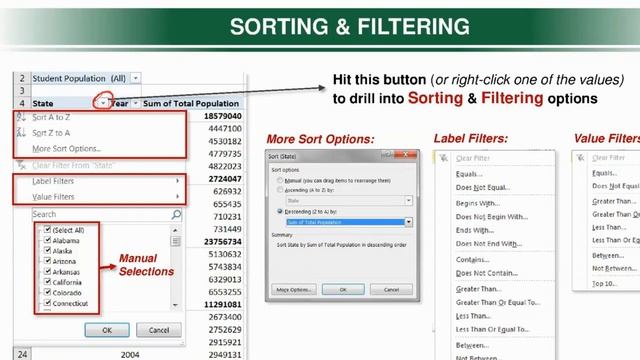Toggle the (Select All) checkbox
This screenshot has width=640, height=360.
pyautogui.click(x=47, y=230)
